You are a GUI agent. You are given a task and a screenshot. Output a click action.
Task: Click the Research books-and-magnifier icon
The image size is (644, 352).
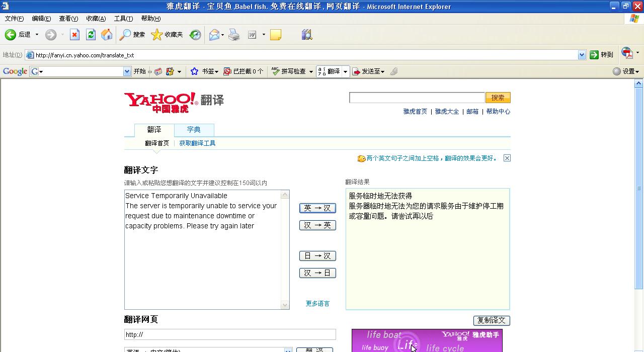coord(307,34)
